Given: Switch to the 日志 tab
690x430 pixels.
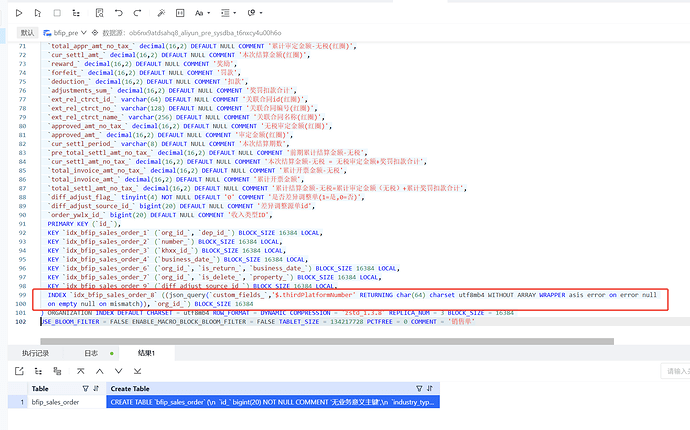Looking at the screenshot, I should coord(91,353).
